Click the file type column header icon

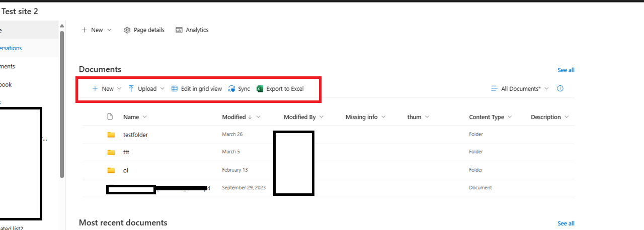coord(110,117)
